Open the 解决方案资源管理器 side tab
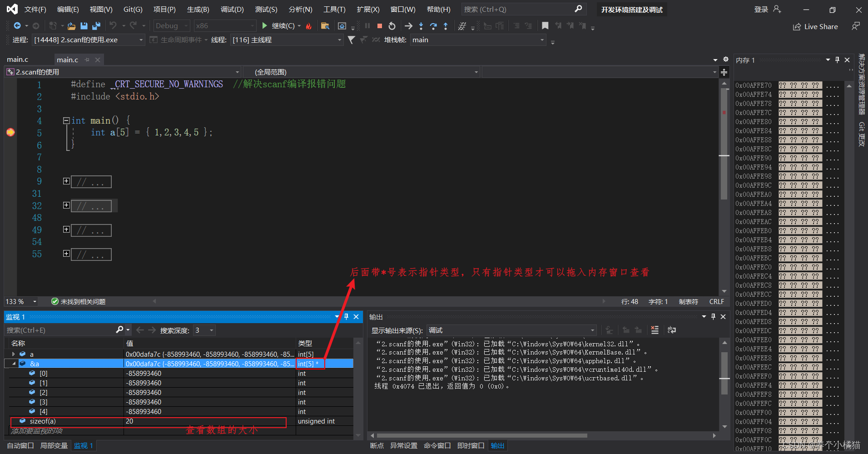The image size is (868, 454). (x=861, y=85)
